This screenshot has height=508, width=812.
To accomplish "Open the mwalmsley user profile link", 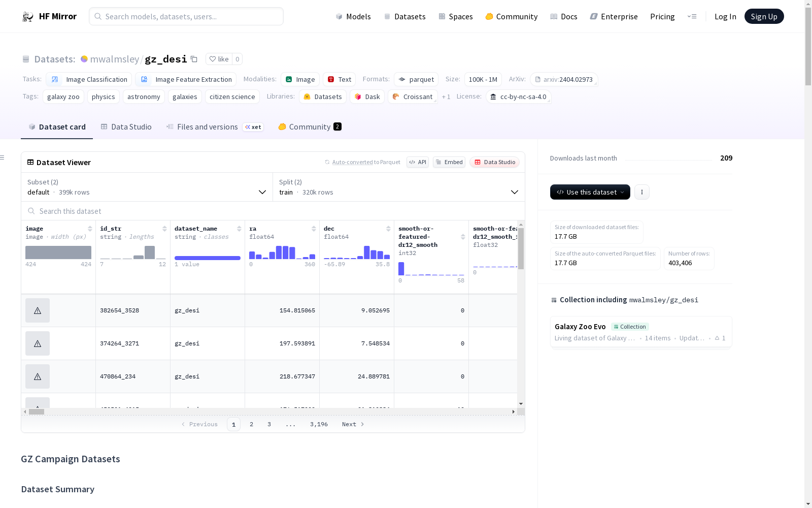I will tap(114, 59).
